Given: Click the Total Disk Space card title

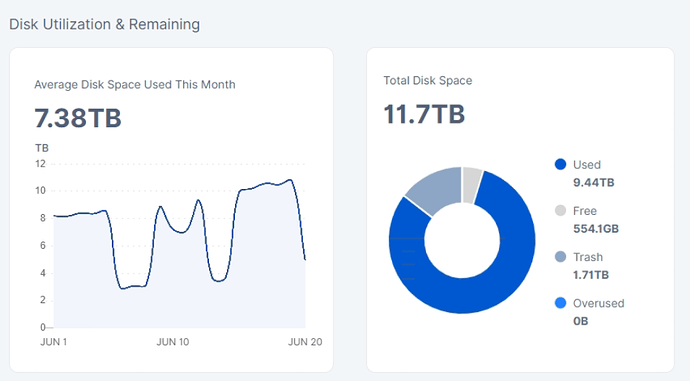Looking at the screenshot, I should 428,81.
